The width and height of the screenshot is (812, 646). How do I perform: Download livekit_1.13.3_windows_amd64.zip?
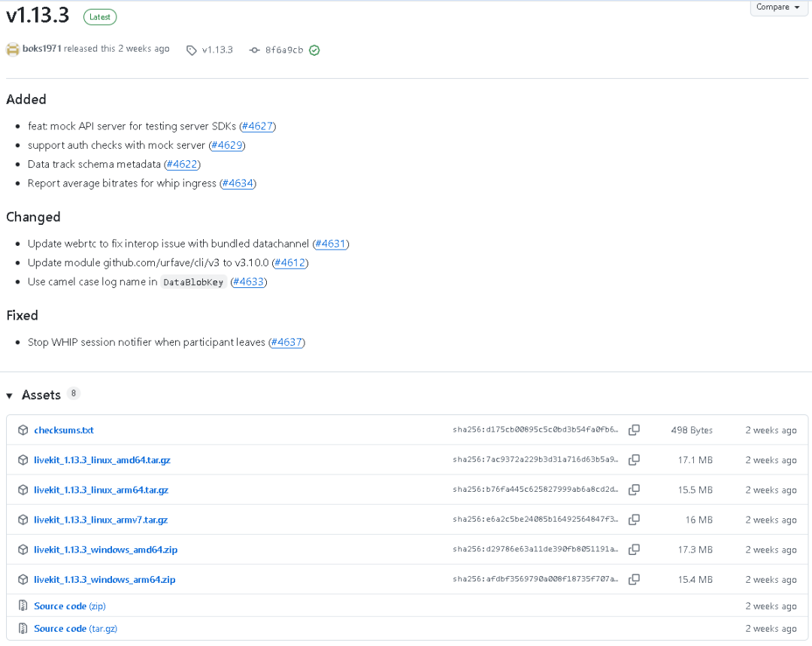[x=106, y=550]
